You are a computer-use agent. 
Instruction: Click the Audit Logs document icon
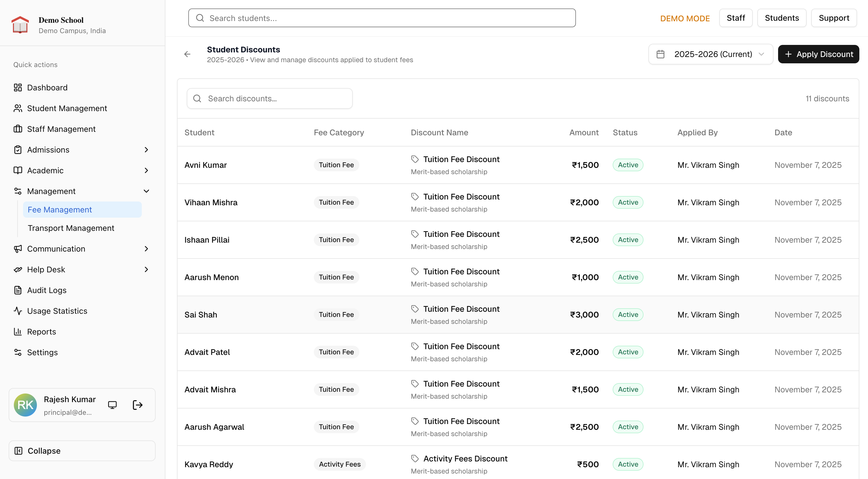(18, 290)
